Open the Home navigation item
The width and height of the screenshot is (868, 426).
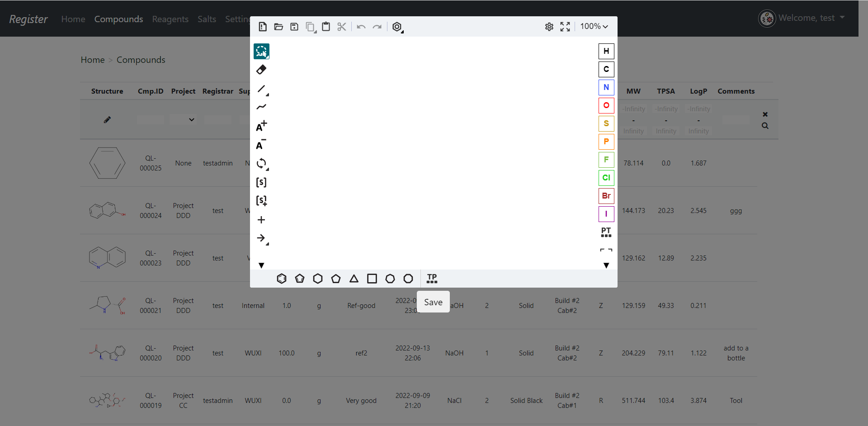(73, 19)
